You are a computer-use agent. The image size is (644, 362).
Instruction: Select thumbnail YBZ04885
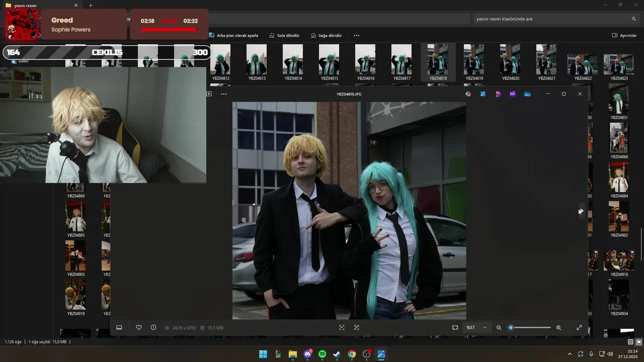[x=76, y=219]
